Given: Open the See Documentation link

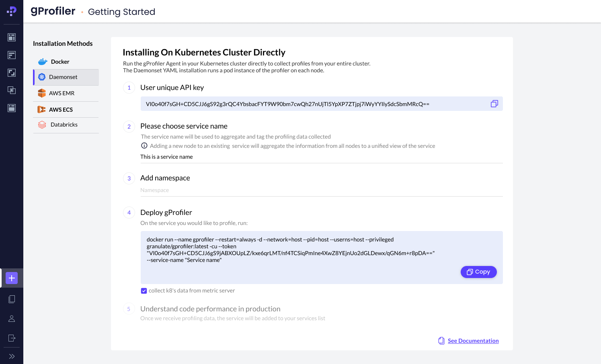Looking at the screenshot, I should [x=473, y=341].
